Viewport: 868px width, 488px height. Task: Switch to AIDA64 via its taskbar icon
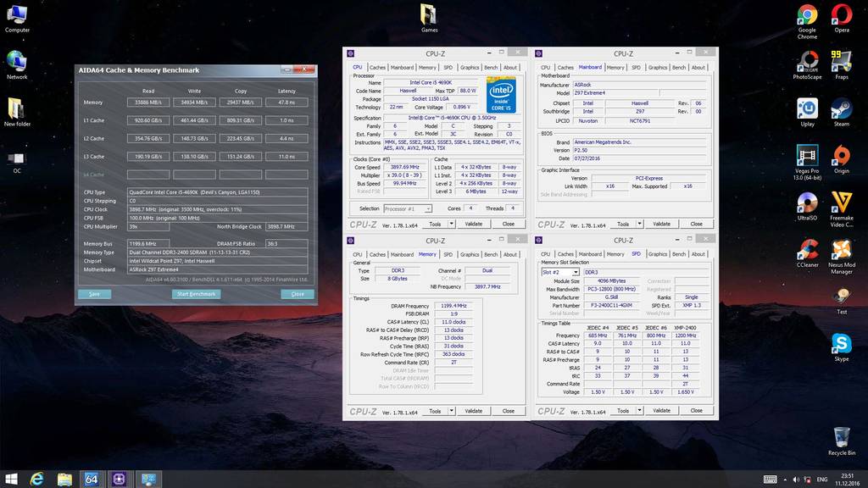[x=92, y=480]
